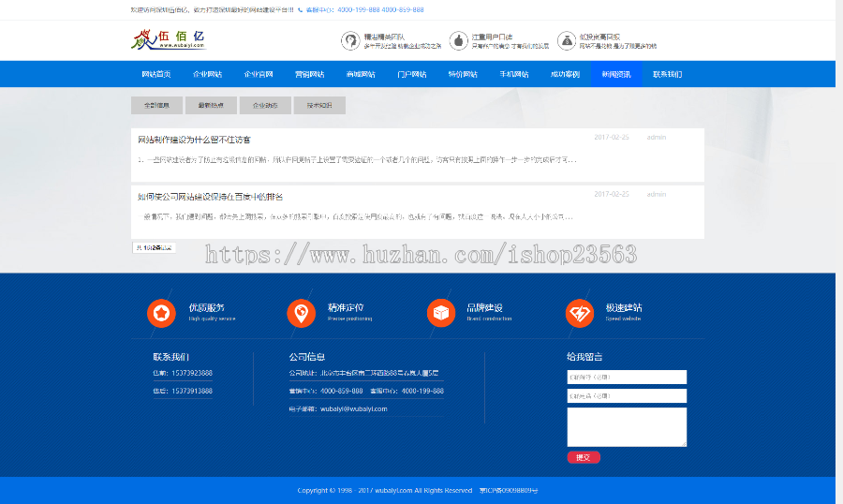This screenshot has height=504, width=843.
Task: Go to 企业官网 in the nav bar
Action: 259,74
